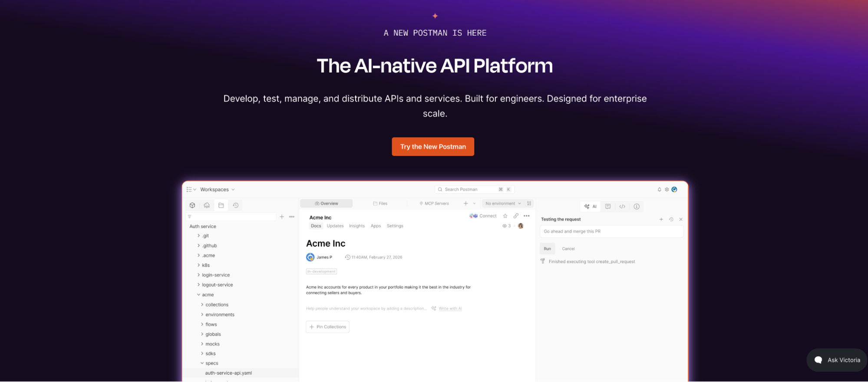
Task: Click the Connect button
Action: (483, 216)
